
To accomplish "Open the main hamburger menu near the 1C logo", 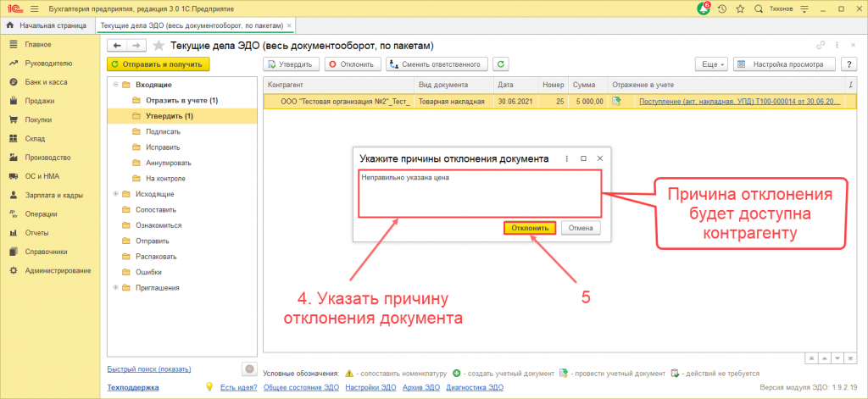I will [35, 9].
